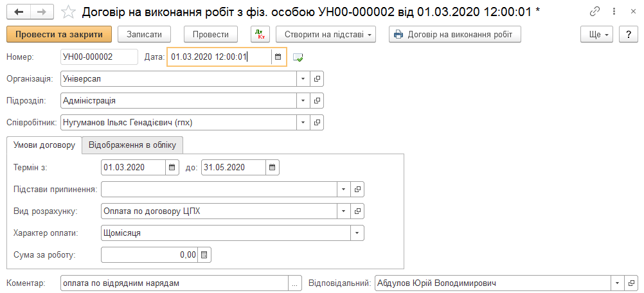644x293 pixels.
Task: Expand comment editor with the ellipsis button
Action: point(295,283)
